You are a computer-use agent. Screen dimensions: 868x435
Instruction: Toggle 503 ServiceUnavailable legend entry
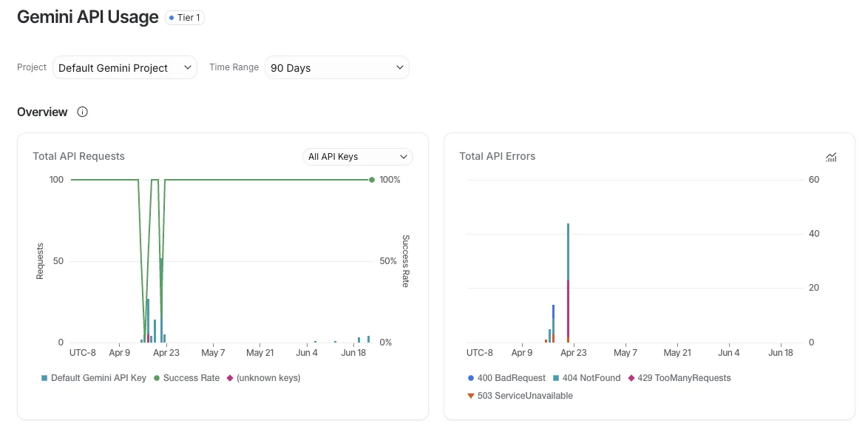coord(521,396)
